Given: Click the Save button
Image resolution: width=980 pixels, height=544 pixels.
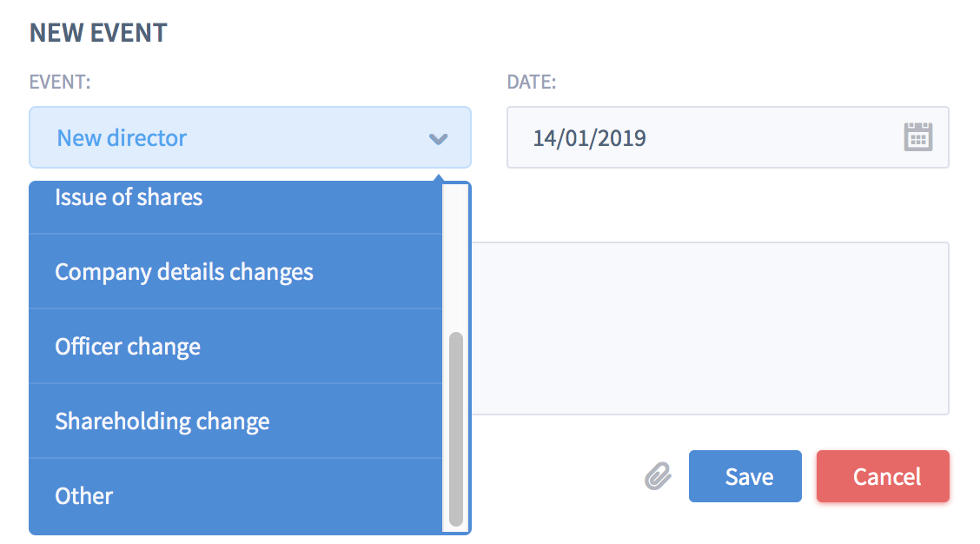Looking at the screenshot, I should (x=745, y=476).
